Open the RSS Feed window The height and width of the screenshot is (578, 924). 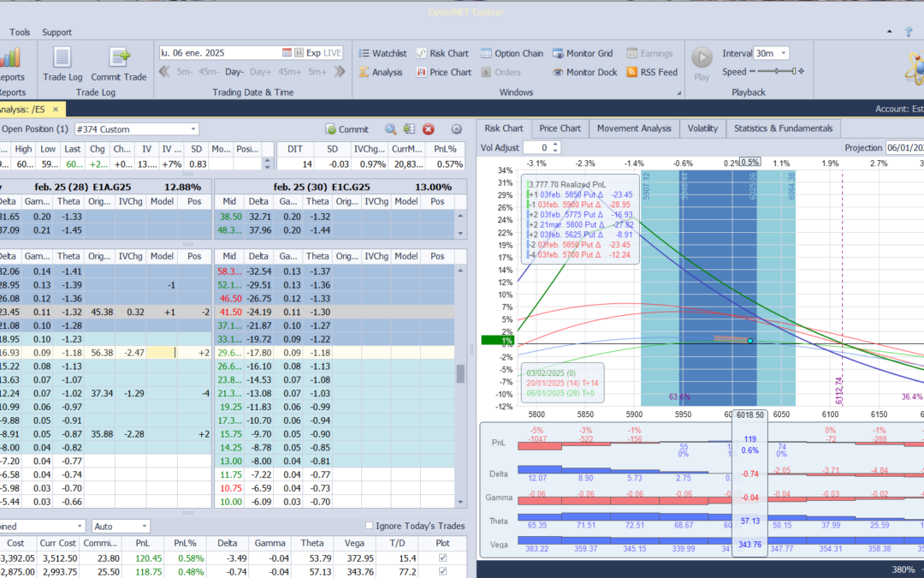[x=652, y=72]
